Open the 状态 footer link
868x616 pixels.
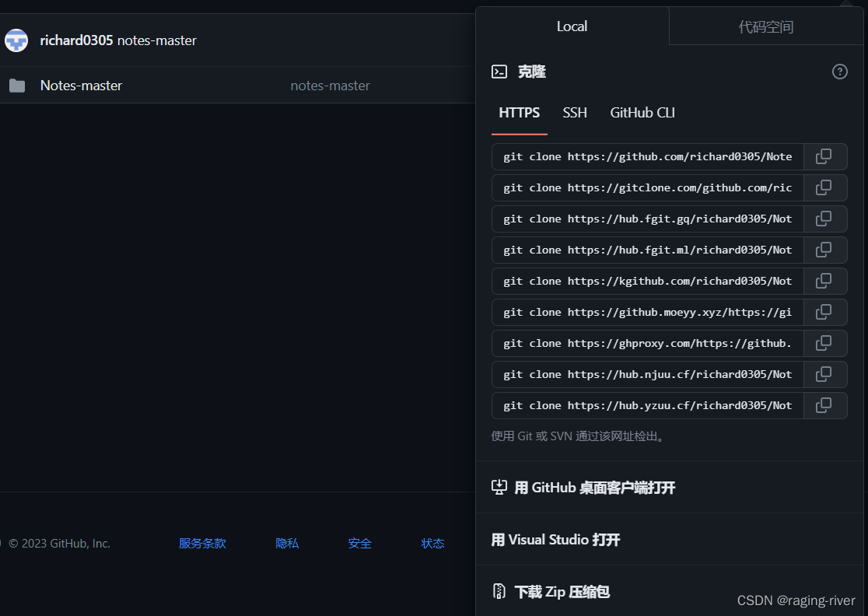pyautogui.click(x=432, y=544)
